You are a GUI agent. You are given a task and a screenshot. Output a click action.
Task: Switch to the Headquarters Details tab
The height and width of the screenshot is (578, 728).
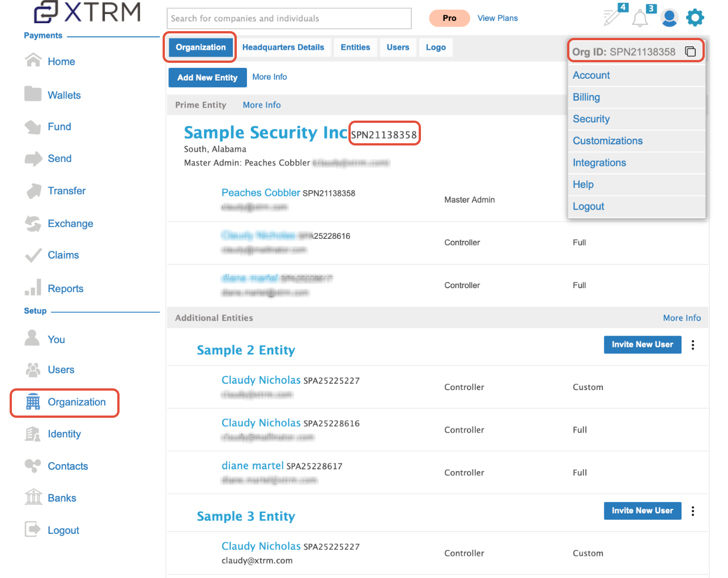(283, 47)
